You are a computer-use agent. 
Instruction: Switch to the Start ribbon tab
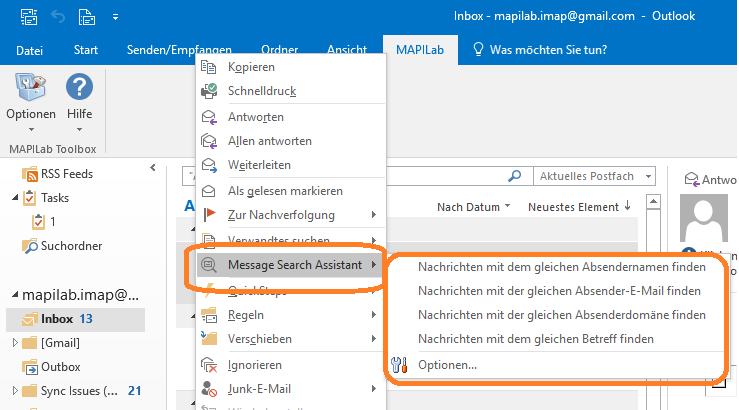pos(85,50)
